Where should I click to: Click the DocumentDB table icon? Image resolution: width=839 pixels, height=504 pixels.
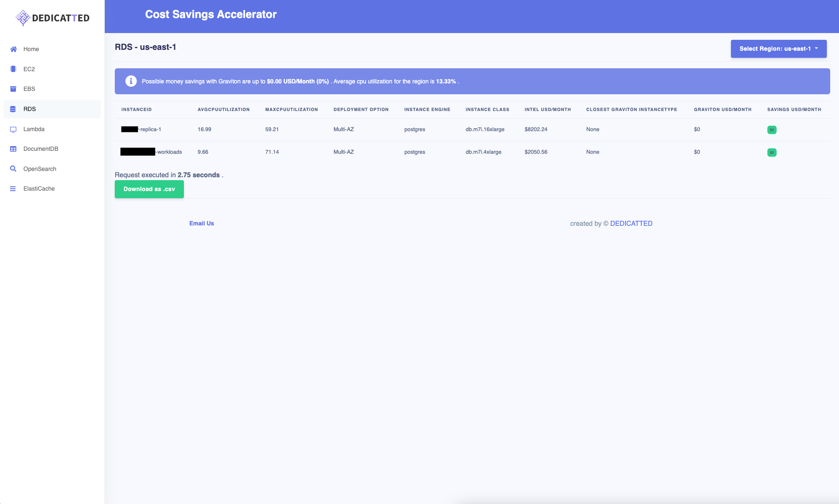13,149
